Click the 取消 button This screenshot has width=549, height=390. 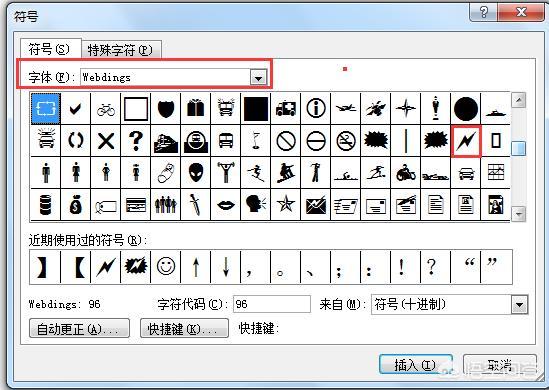click(x=500, y=365)
